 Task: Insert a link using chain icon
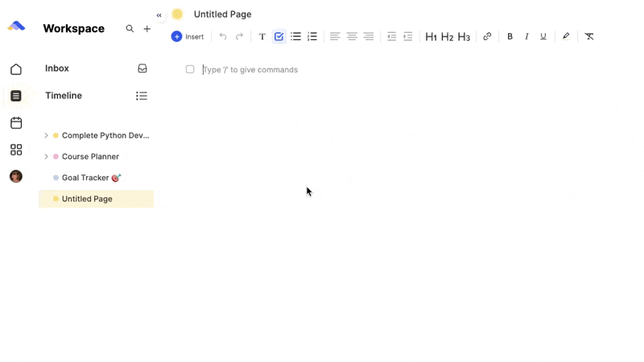pos(487,36)
